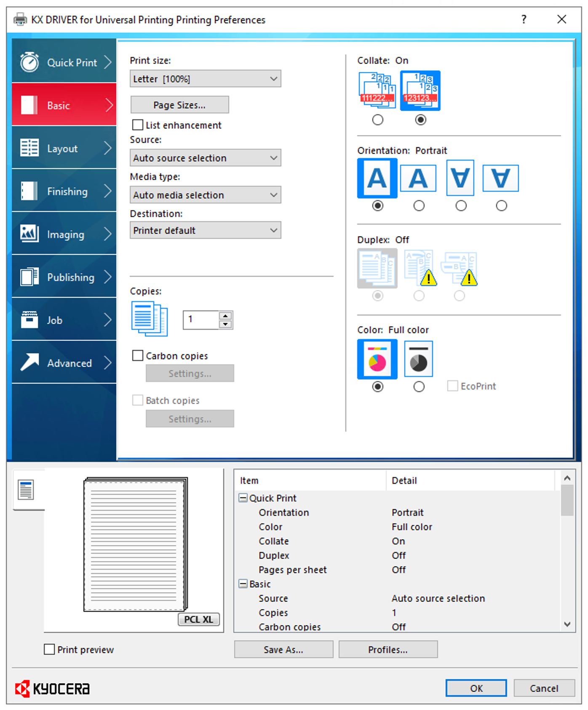Pick the rotated portrait orientation icon
Image resolution: width=588 pixels, height=710 pixels.
[460, 179]
